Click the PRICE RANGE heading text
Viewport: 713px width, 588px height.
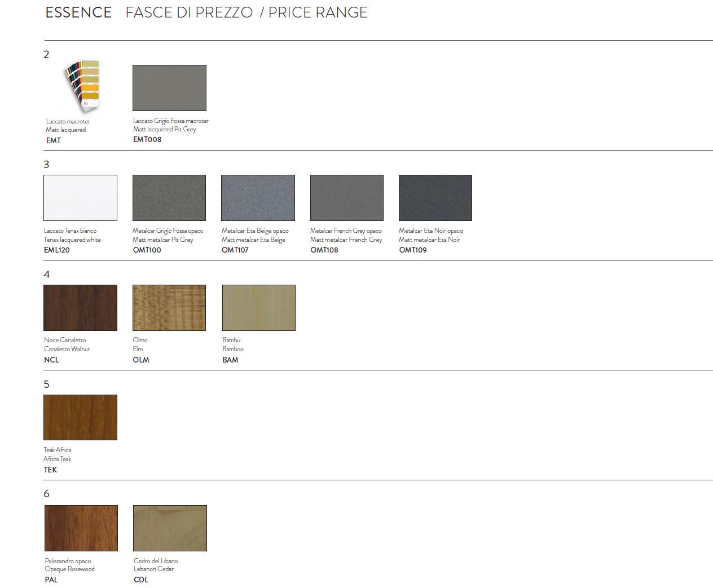[318, 12]
